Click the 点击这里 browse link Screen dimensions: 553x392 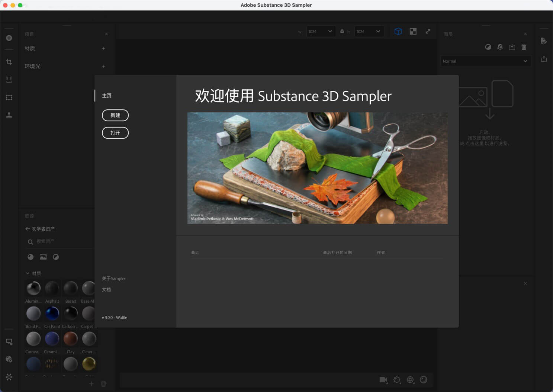point(474,144)
